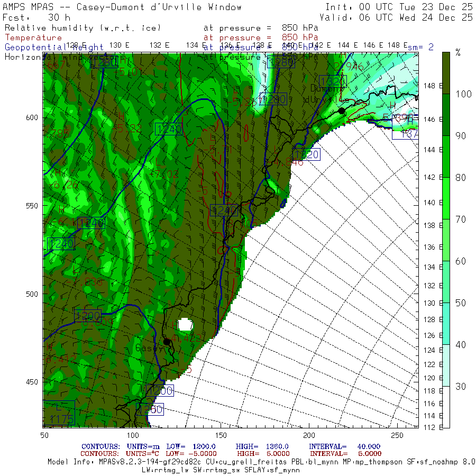Screen dimensions: 476x476
Task: Select color bar segment between 30 and 40
Action: pyautogui.click(x=446, y=365)
